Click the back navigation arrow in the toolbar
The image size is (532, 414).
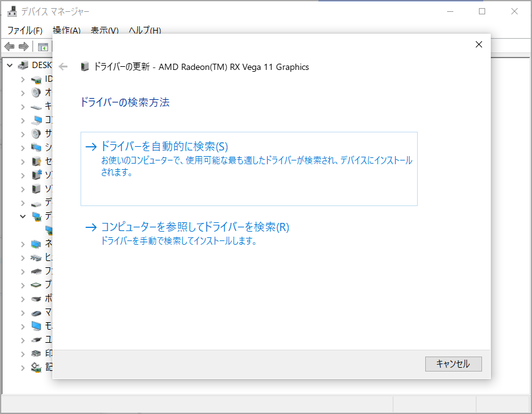coord(9,46)
